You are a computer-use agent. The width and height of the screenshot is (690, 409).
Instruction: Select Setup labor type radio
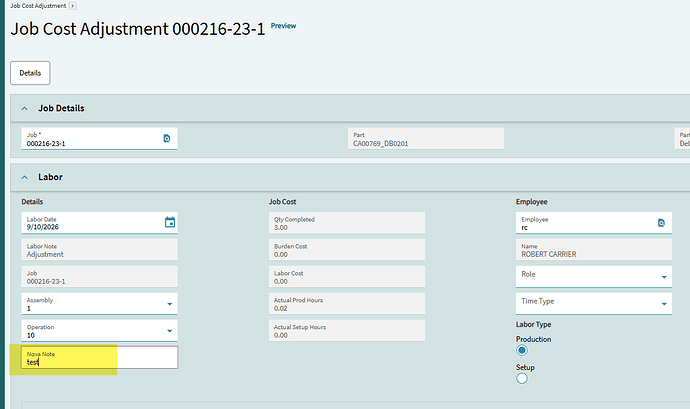[x=522, y=378]
